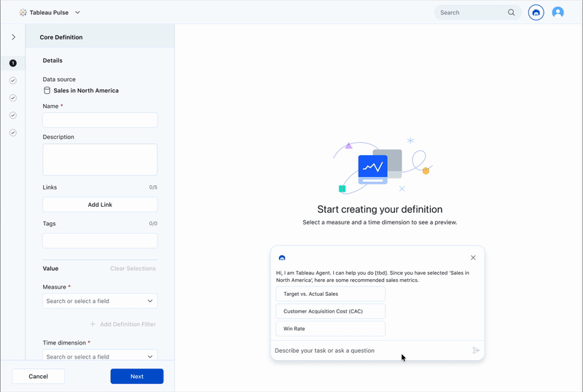Select step 1 in the stepper
This screenshot has height=392, width=583.
[x=13, y=63]
